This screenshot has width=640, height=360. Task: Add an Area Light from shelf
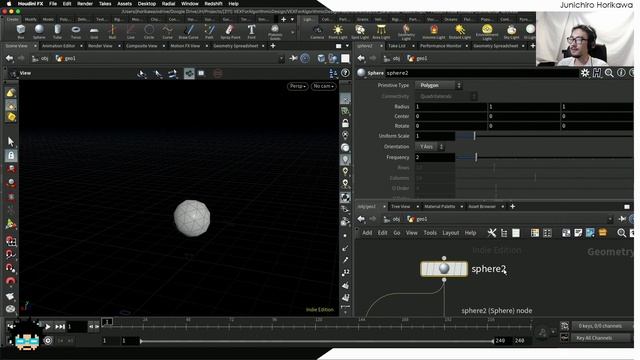(x=381, y=31)
